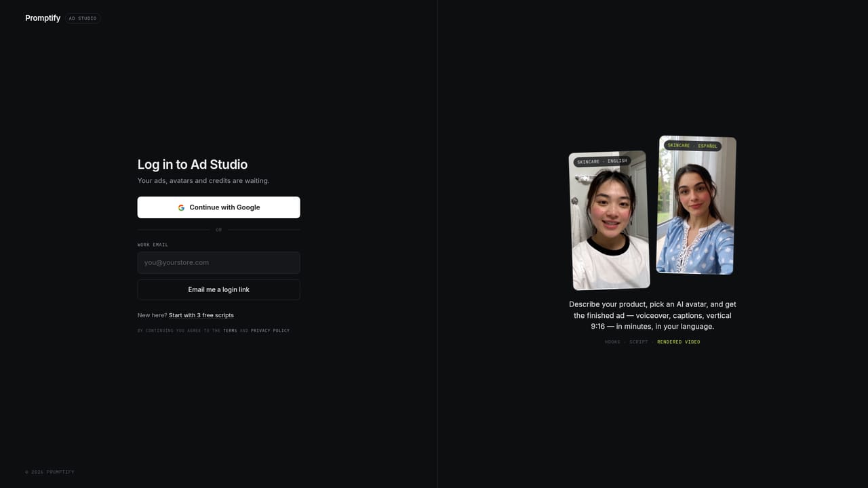Click the 'Describe your product' description text

click(652, 315)
